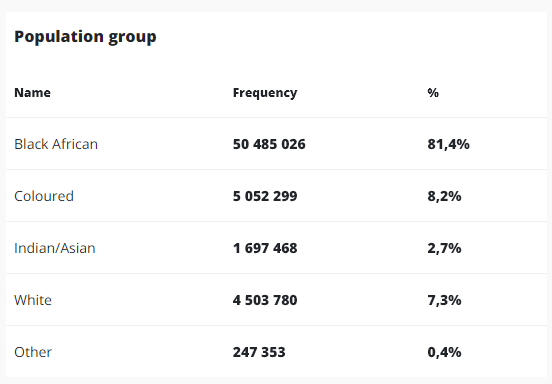Select the Name column header
The image size is (552, 384).
point(32,93)
